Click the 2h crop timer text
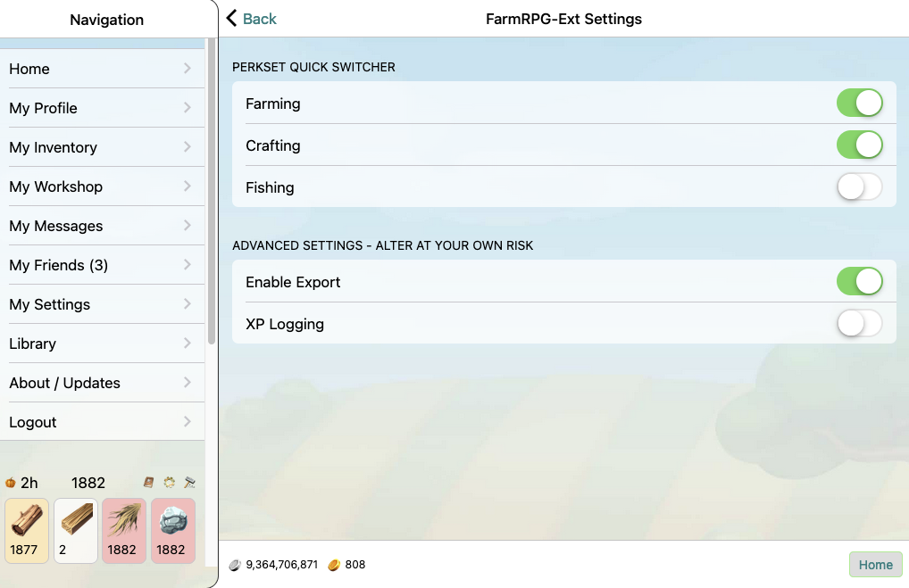Viewport: 909px width, 588px height. pyautogui.click(x=29, y=483)
